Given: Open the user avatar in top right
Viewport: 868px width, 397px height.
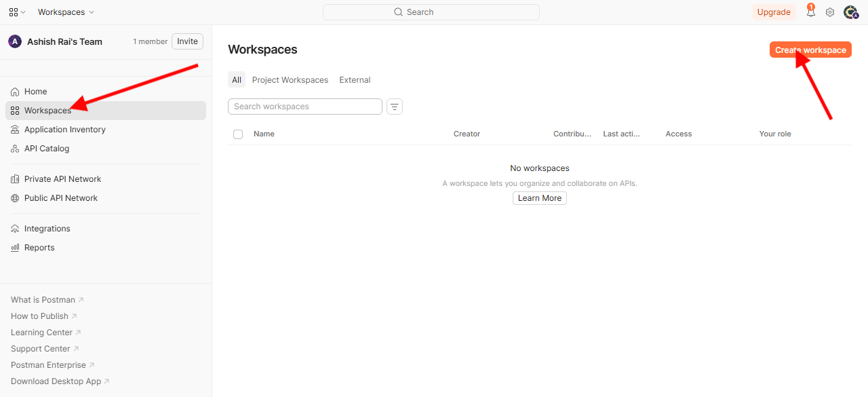Looking at the screenshot, I should (850, 12).
